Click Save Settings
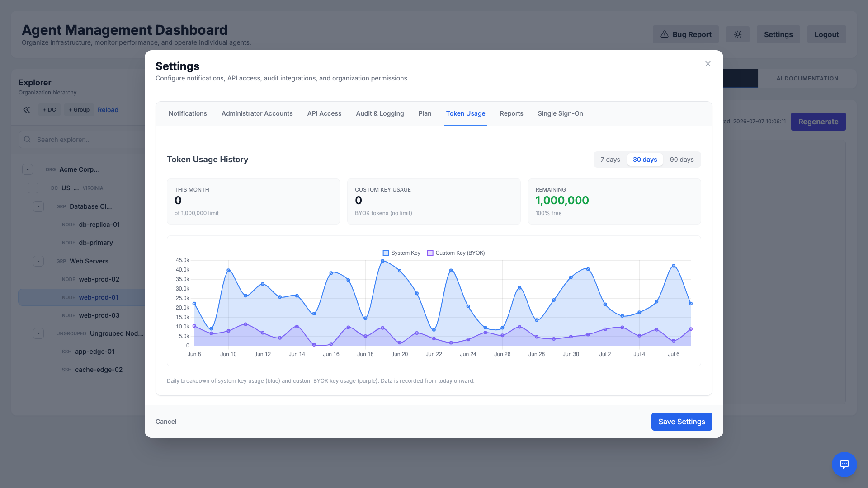868x488 pixels. 682,422
